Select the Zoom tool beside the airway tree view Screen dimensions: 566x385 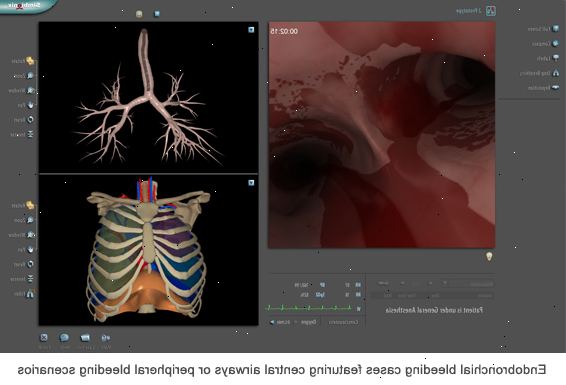click(x=30, y=76)
